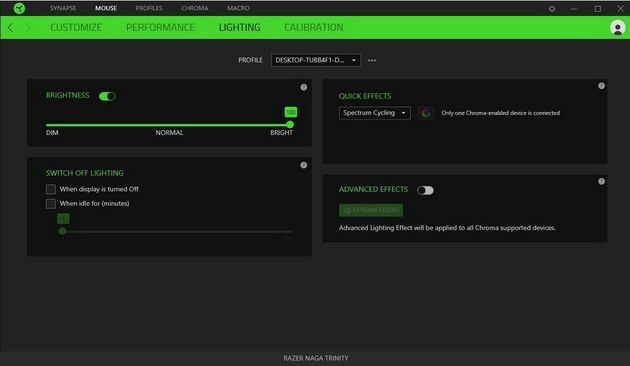The width and height of the screenshot is (630, 366).
Task: Click Brightness panel help icon
Action: tap(304, 87)
